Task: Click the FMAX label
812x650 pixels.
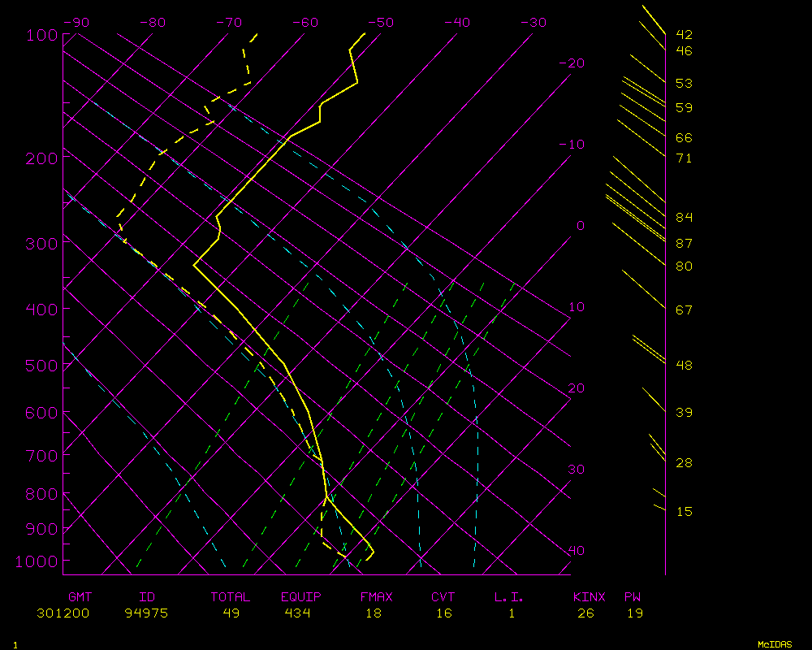Action: tap(376, 597)
